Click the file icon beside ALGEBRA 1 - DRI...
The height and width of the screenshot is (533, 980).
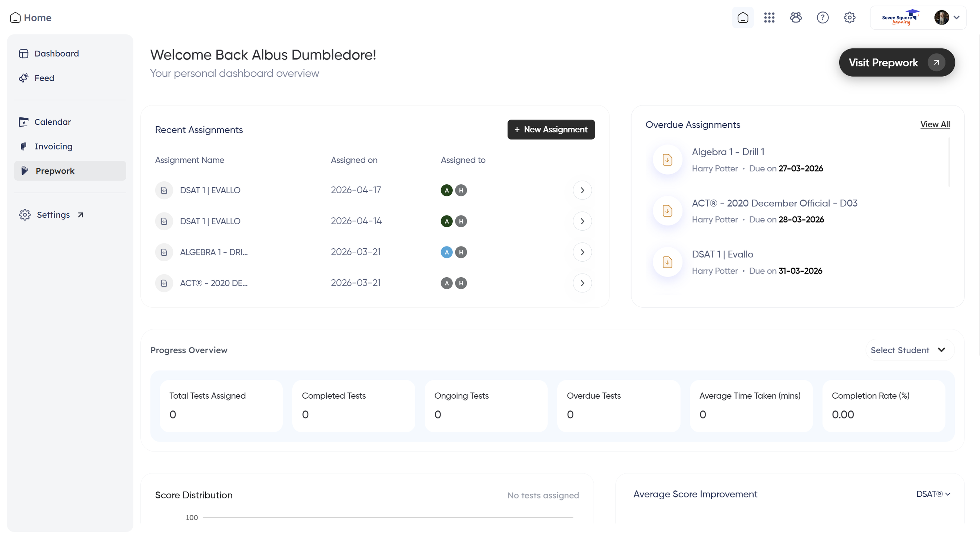click(164, 252)
